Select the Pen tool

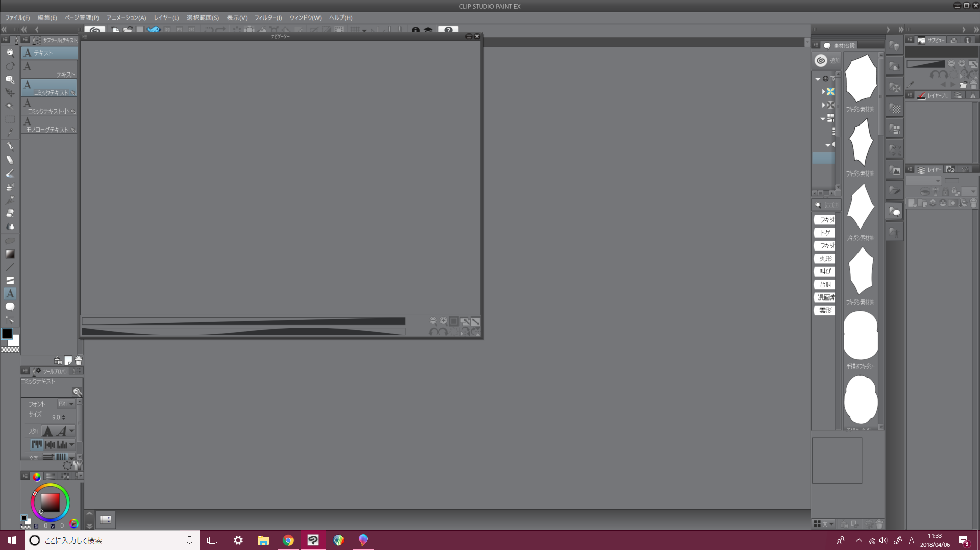pyautogui.click(x=10, y=146)
